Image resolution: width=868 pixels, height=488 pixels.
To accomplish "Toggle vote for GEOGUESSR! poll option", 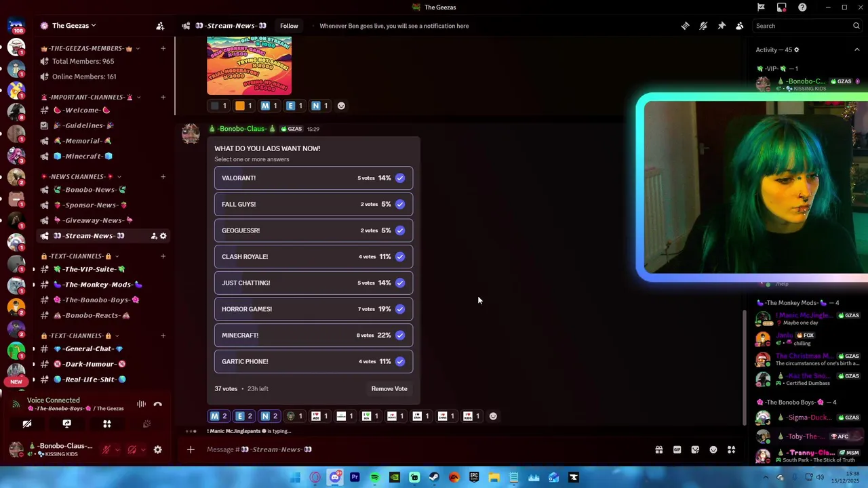I will (x=313, y=230).
